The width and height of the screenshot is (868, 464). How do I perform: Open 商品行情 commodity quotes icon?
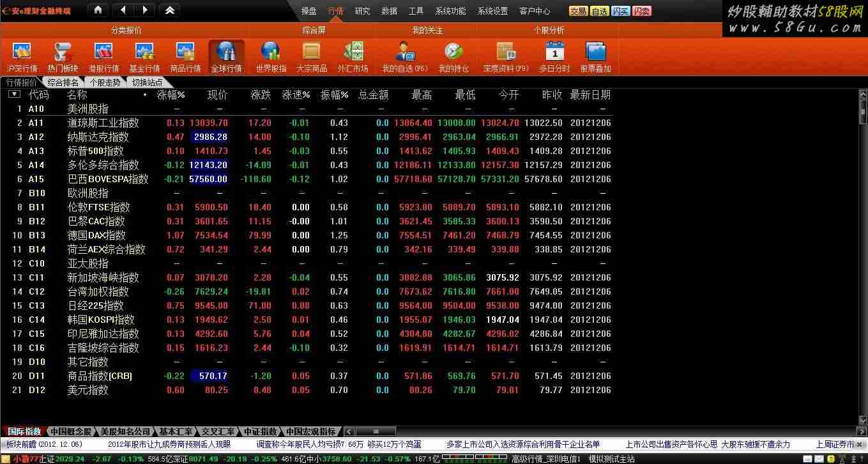point(185,58)
